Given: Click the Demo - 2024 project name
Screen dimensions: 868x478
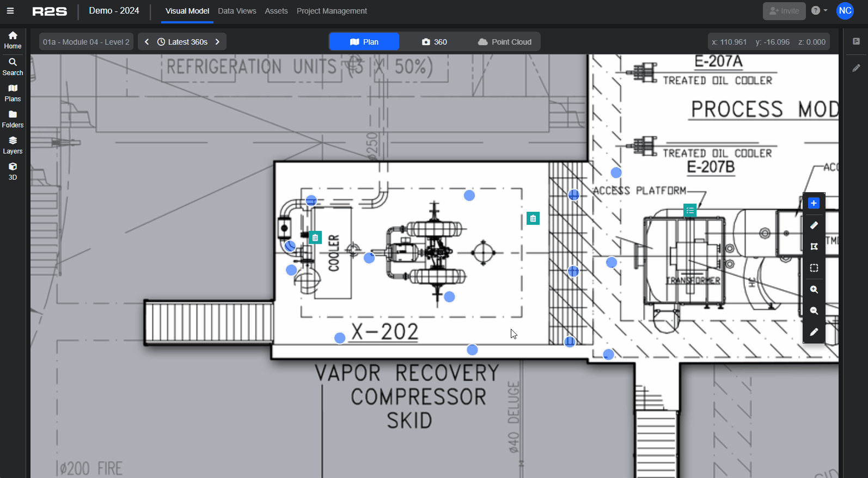Looking at the screenshot, I should click(x=114, y=11).
